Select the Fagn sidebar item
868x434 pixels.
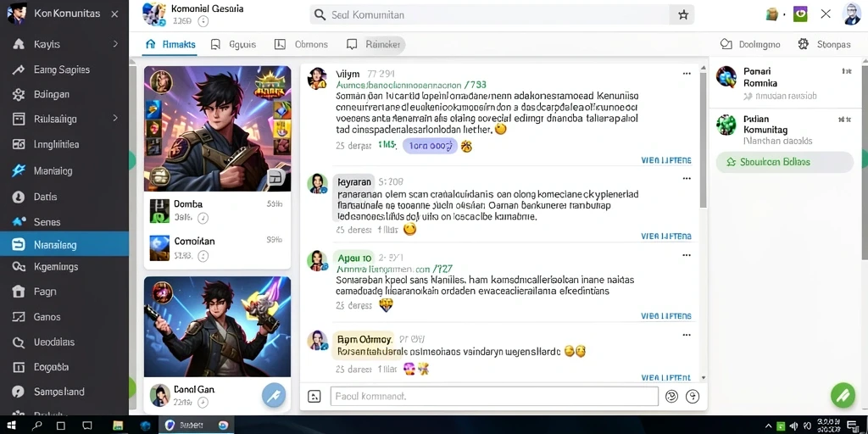pos(64,292)
